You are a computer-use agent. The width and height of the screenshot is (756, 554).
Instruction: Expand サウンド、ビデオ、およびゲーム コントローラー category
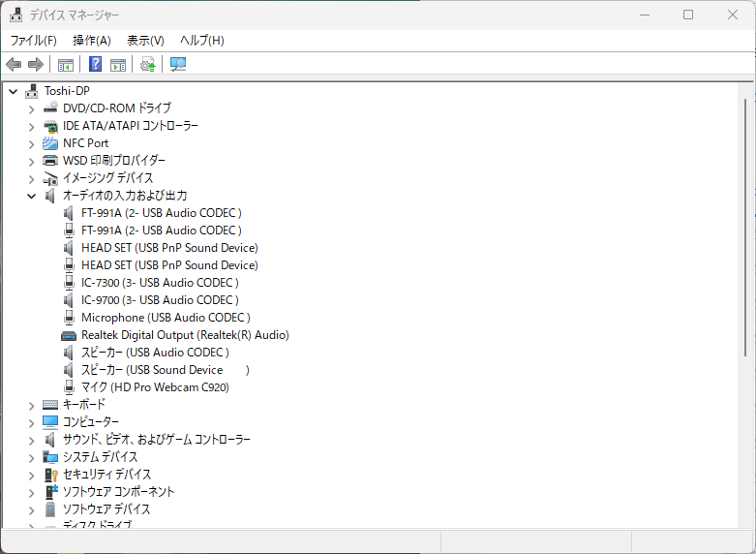pos(32,441)
